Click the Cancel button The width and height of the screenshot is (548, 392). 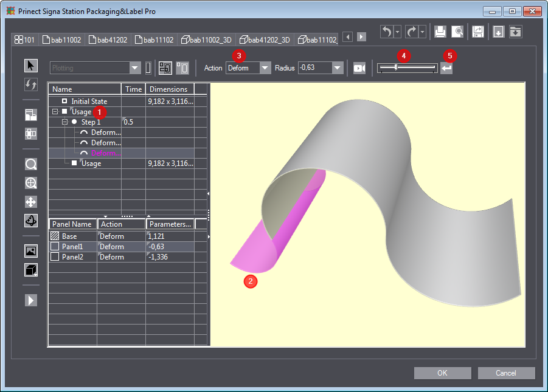[x=506, y=373]
